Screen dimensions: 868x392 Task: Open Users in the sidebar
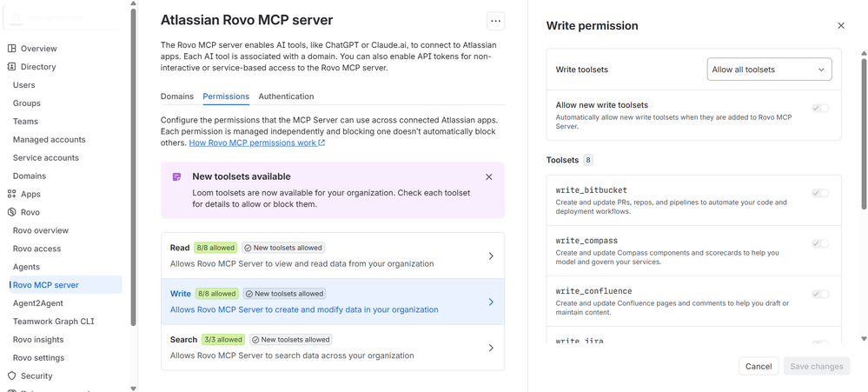[23, 84]
